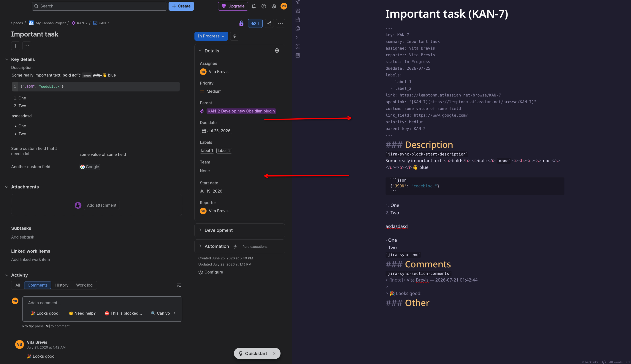
Task: Switch to the History tab
Action: point(62,285)
